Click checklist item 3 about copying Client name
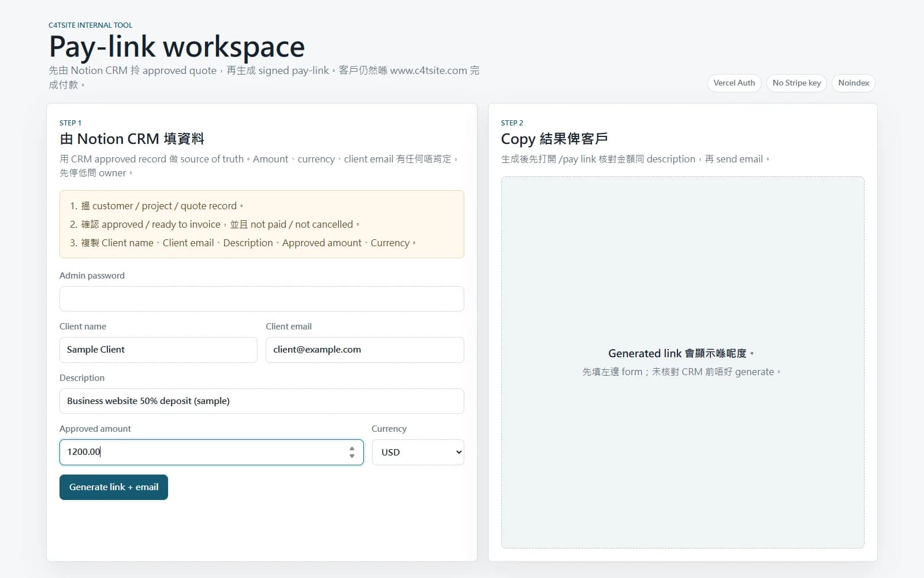 (243, 243)
